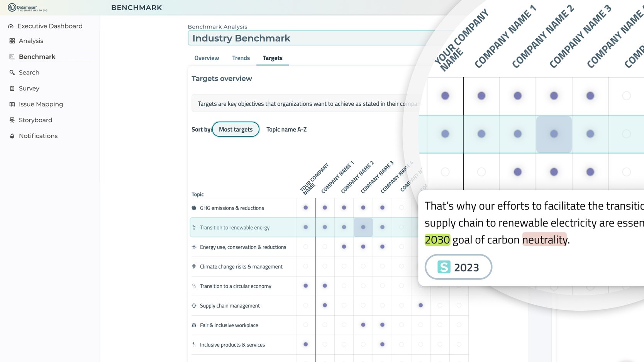Open sort options by clicking Topic name A-Z
644x362 pixels.
(x=286, y=129)
